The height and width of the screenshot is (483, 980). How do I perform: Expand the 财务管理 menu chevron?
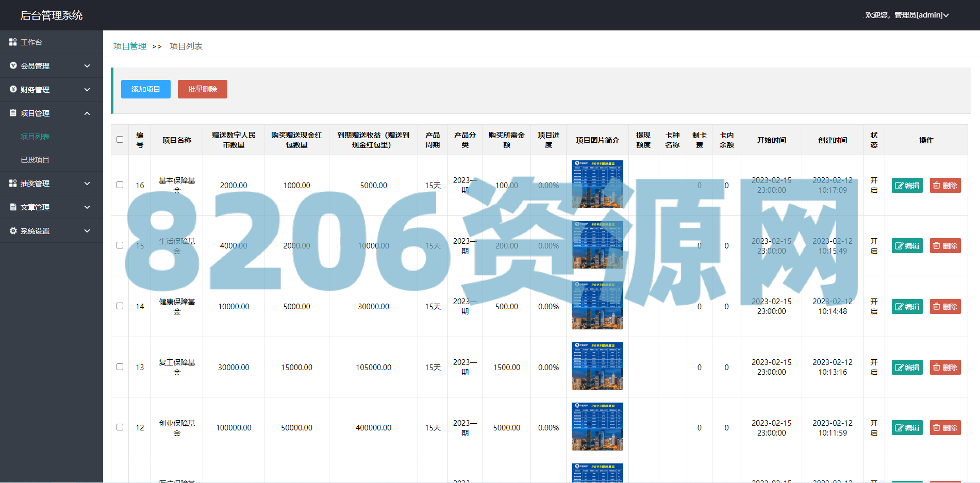(87, 90)
